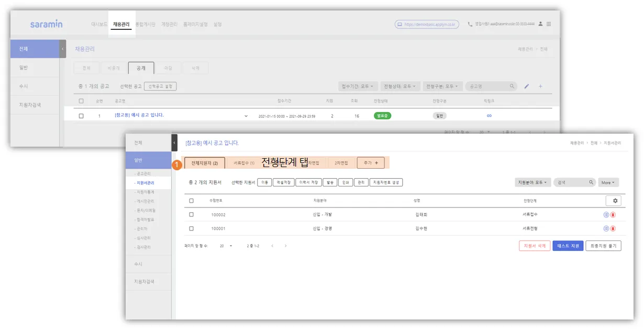
Task: Open the apps grid icon in top bar
Action: pos(549,24)
